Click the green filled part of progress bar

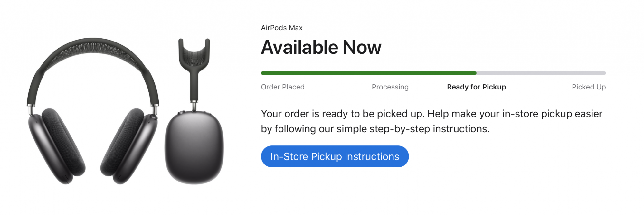coord(368,73)
